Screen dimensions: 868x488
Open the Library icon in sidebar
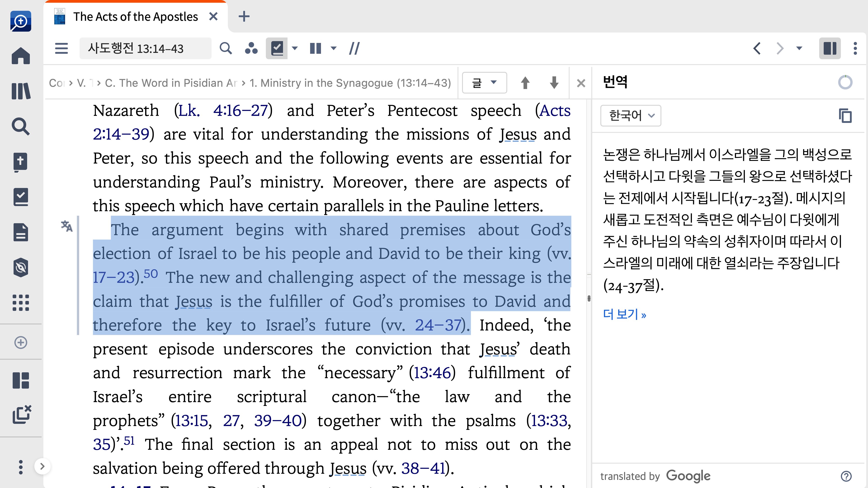point(21,91)
